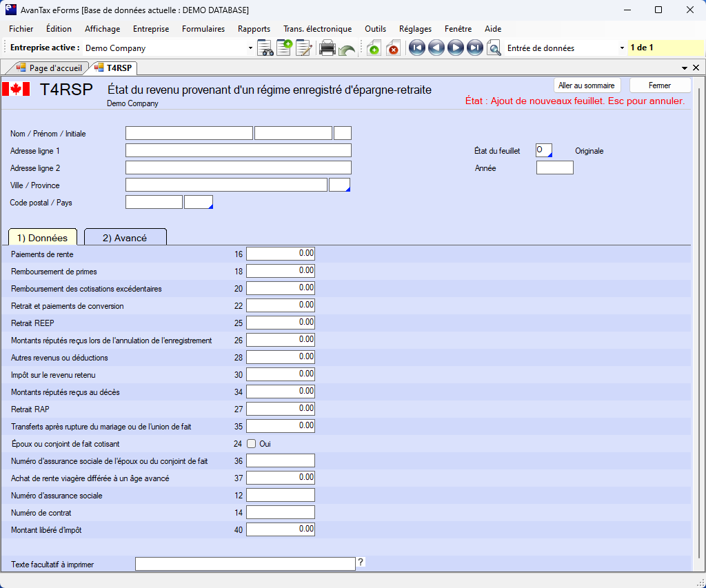Click the printer icon in toolbar

327,48
